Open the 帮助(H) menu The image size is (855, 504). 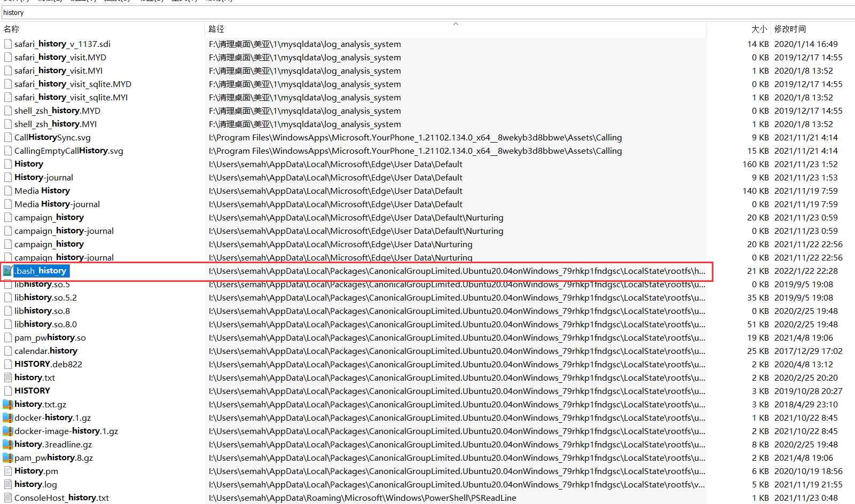click(218, 1)
